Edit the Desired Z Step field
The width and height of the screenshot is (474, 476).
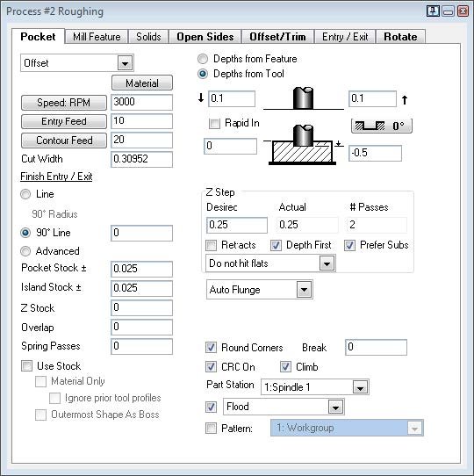tap(237, 225)
